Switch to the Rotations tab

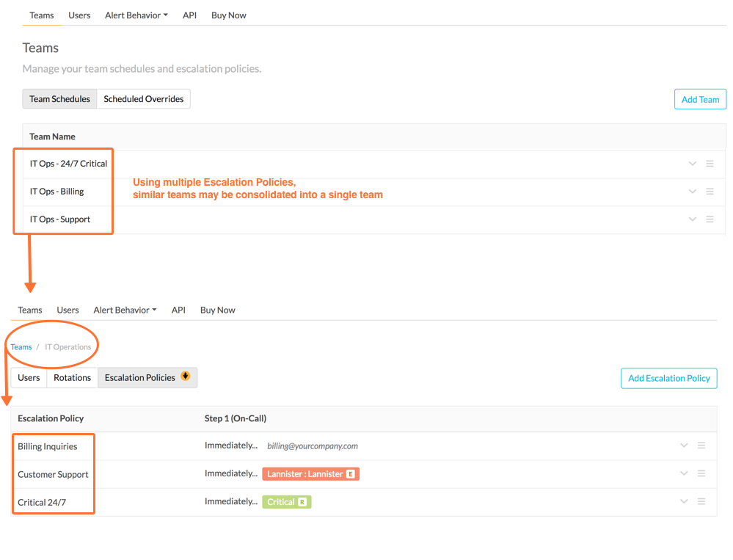pyautogui.click(x=73, y=378)
